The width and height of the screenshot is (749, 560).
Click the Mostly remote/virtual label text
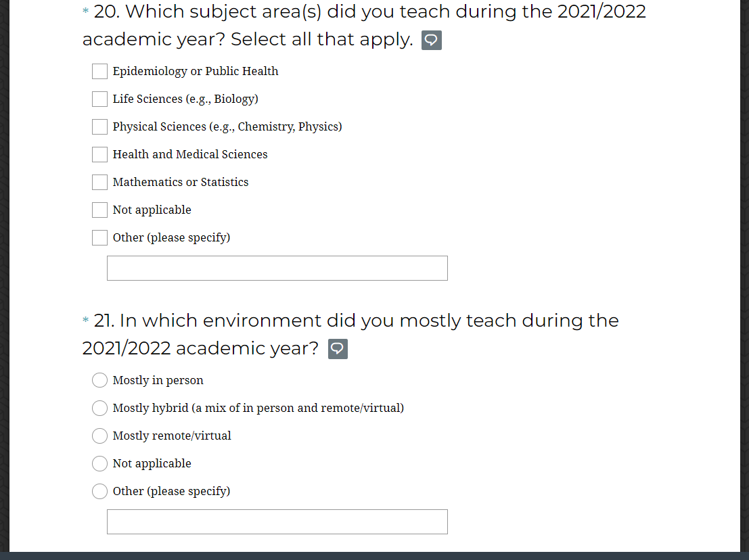172,436
